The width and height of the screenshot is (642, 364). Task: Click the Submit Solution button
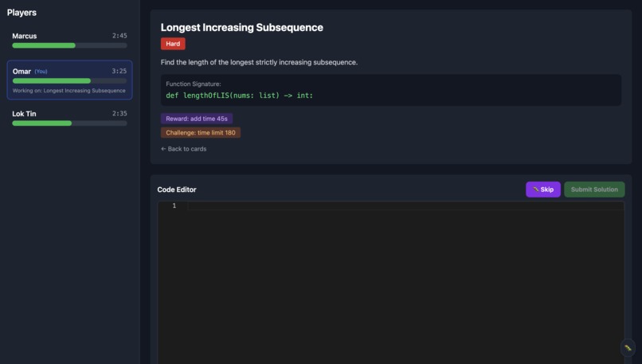click(594, 190)
